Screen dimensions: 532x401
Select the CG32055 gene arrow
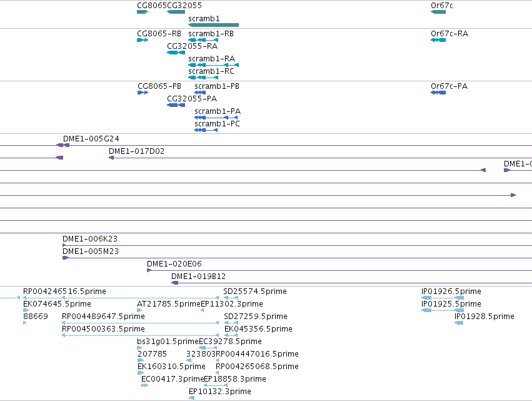(176, 12)
